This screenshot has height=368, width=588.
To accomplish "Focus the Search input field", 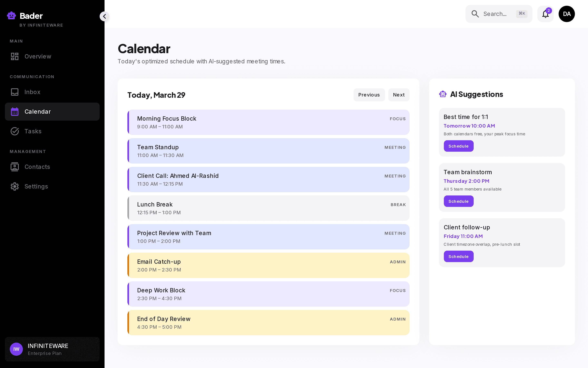I will [x=499, y=14].
